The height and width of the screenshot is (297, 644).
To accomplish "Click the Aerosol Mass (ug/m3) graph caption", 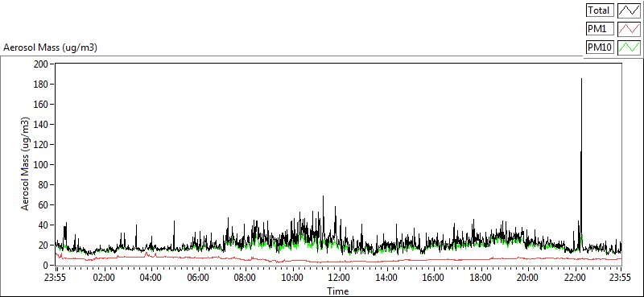I will tap(50, 47).
